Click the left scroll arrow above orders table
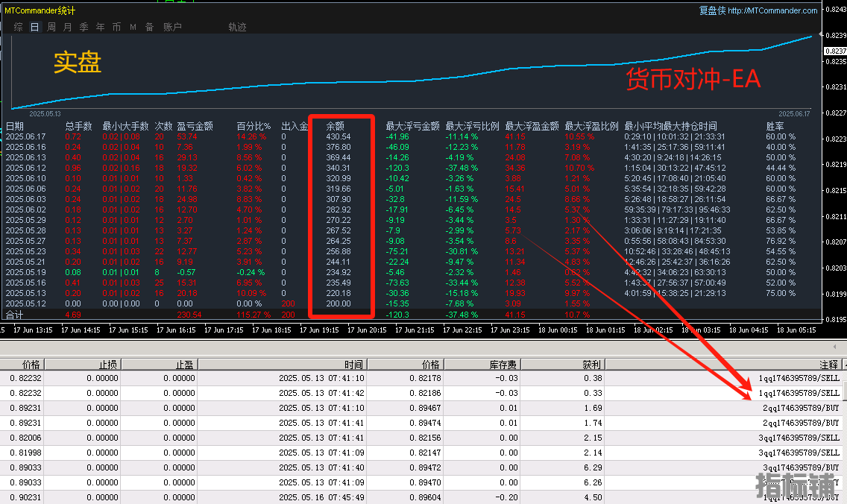 [834, 347]
